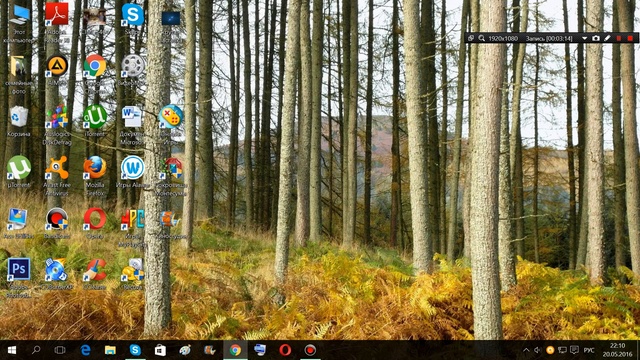
Task: Select the light green µTorrent icon beside Avast
Action: click(x=19, y=171)
